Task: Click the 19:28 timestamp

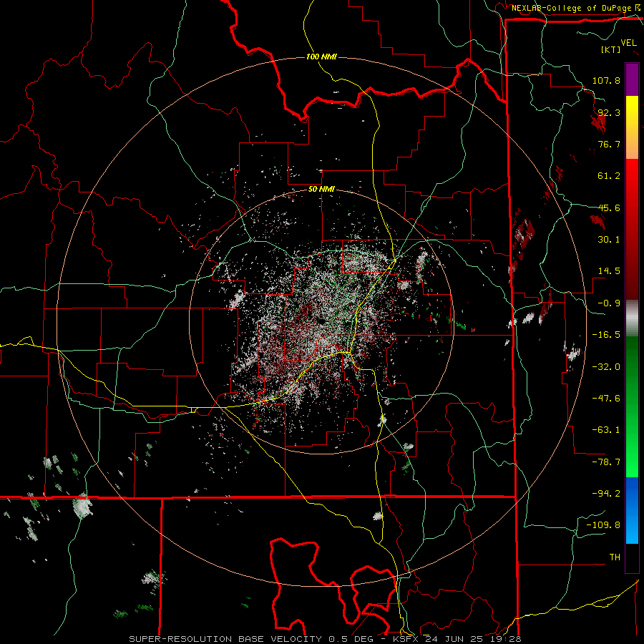Action: pos(507,639)
